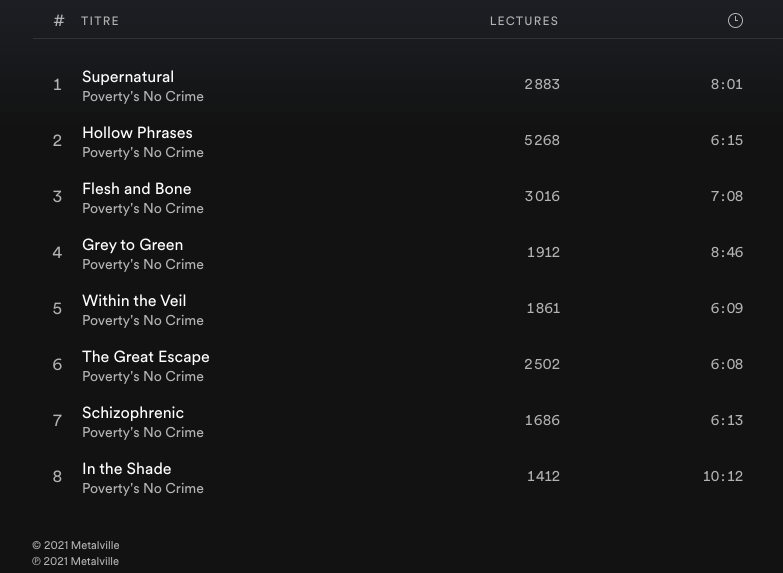Click the In the Shade track title
The width and height of the screenshot is (783, 573).
pyautogui.click(x=127, y=469)
